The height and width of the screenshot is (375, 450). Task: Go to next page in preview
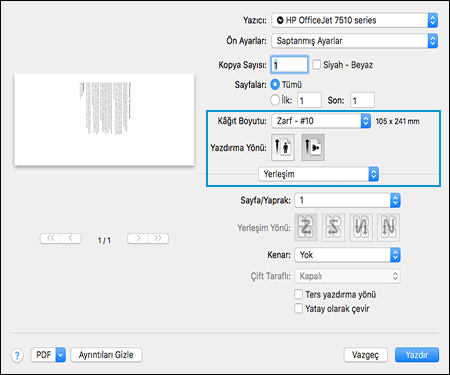coord(138,238)
